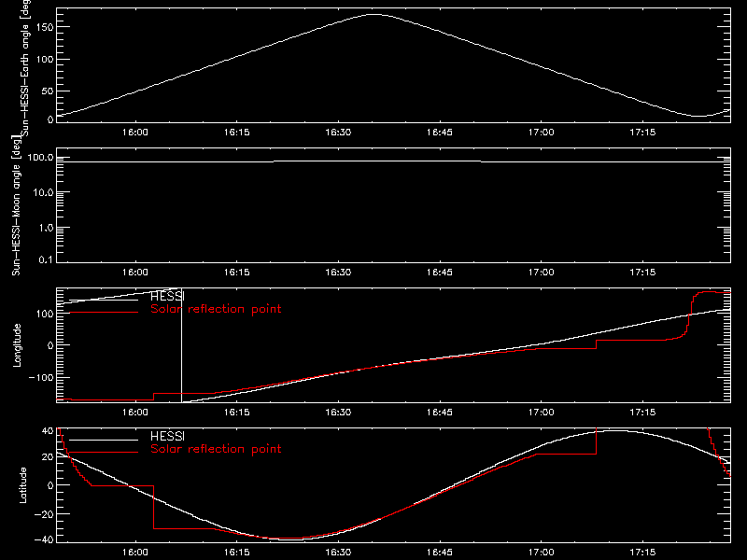
Task: Click '10.0' tick on Moon angle axis
Action: (x=43, y=192)
